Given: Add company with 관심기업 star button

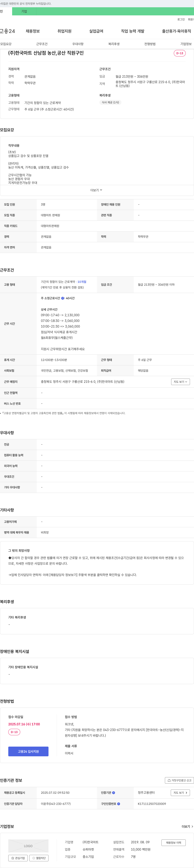Looking at the screenshot, I should pos(18,858).
